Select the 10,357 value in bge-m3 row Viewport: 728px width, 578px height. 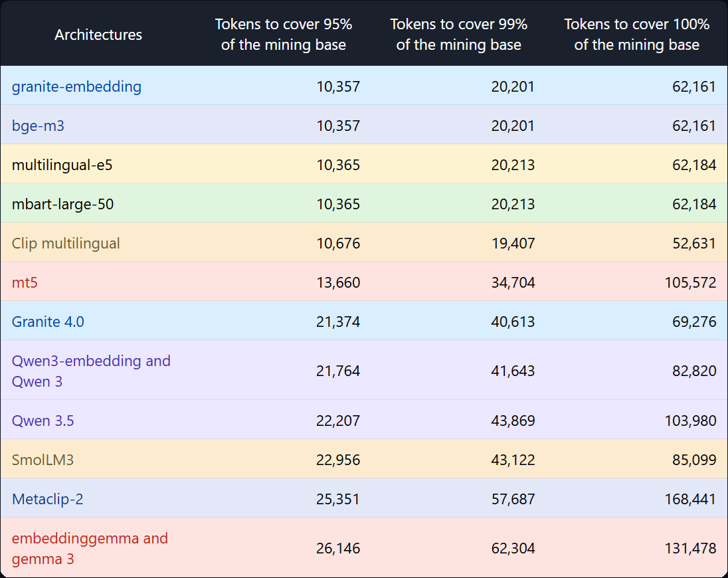(338, 126)
